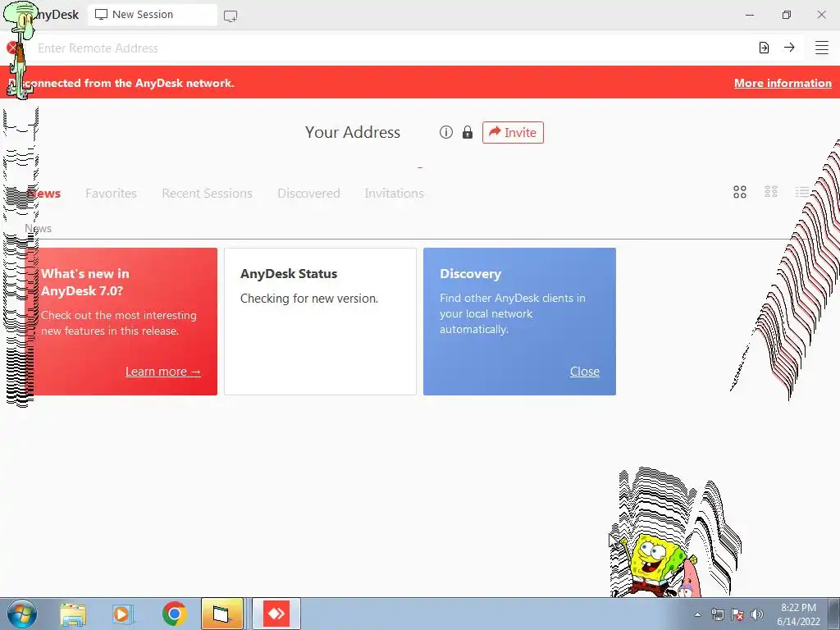840x630 pixels.
Task: Open the Discovered tab
Action: 308,193
